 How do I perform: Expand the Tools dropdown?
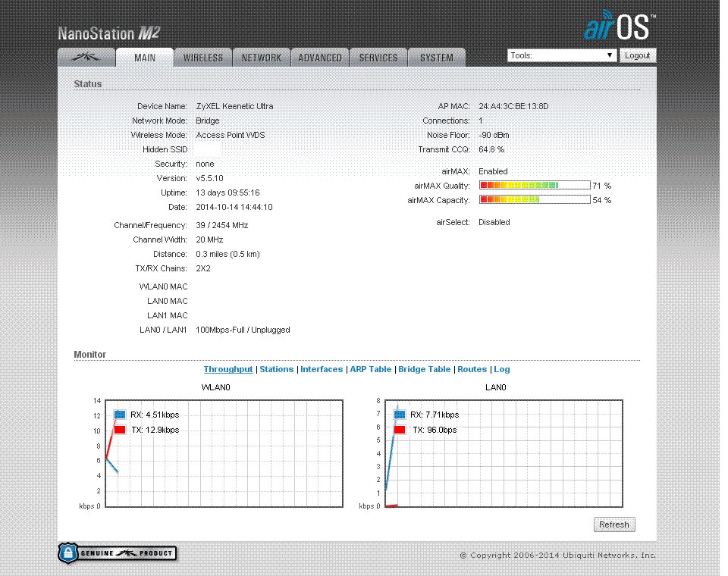(x=562, y=55)
